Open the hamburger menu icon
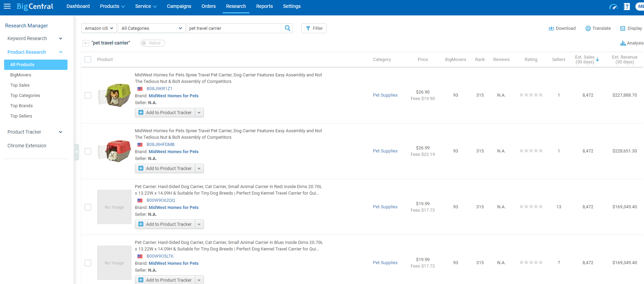644x284 pixels. 7,6
